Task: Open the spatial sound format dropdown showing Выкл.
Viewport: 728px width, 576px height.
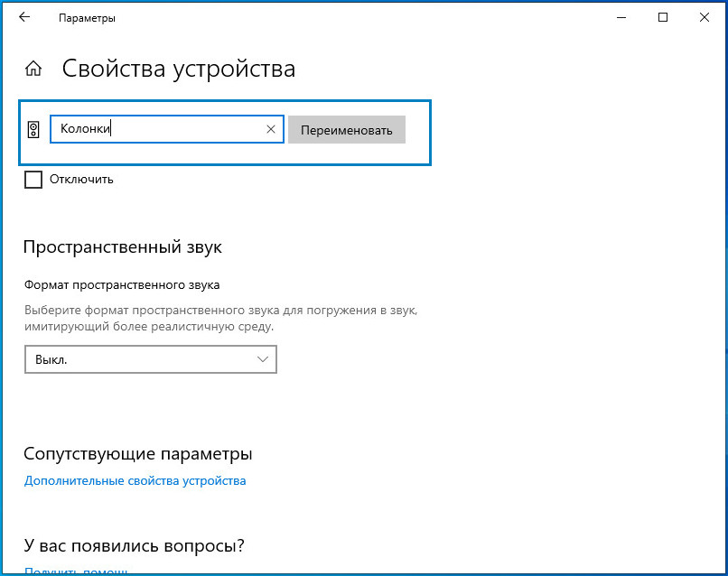Action: (145, 359)
